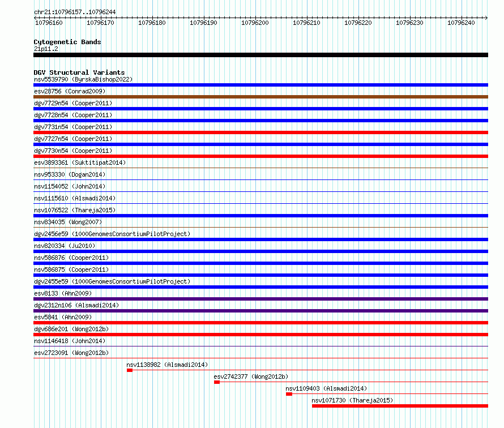Image resolution: width=504 pixels, height=428 pixels.
Task: Open nsv1109403 (Alsmadi2014) variant label
Action: point(326,388)
